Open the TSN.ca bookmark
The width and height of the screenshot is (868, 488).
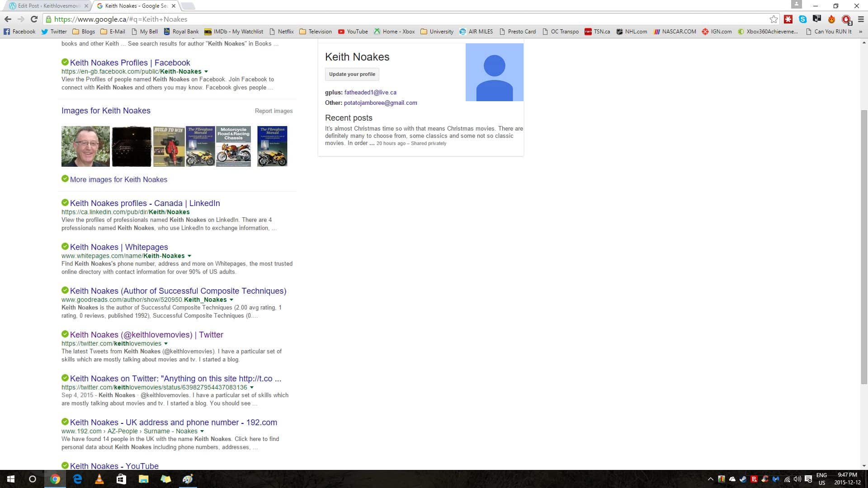click(597, 32)
